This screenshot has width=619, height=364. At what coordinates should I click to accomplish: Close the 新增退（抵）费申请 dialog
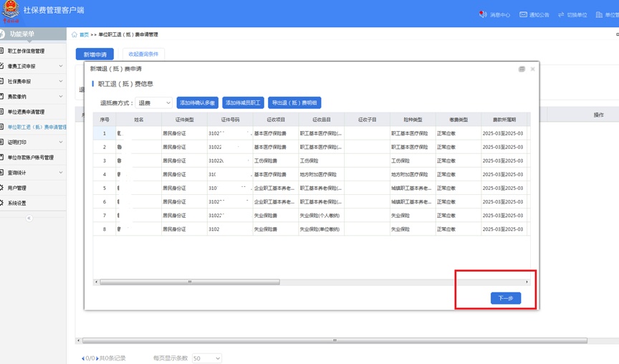click(x=532, y=69)
